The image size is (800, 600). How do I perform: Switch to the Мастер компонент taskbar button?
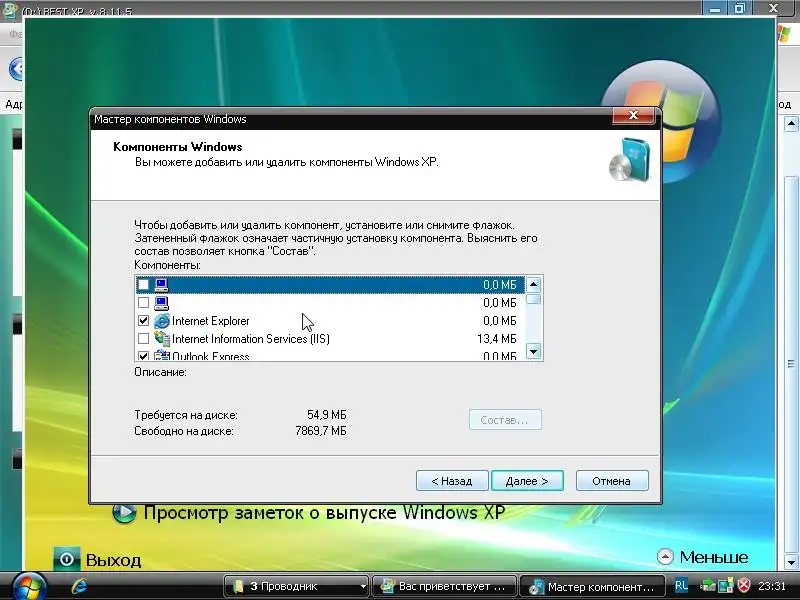(x=592, y=587)
